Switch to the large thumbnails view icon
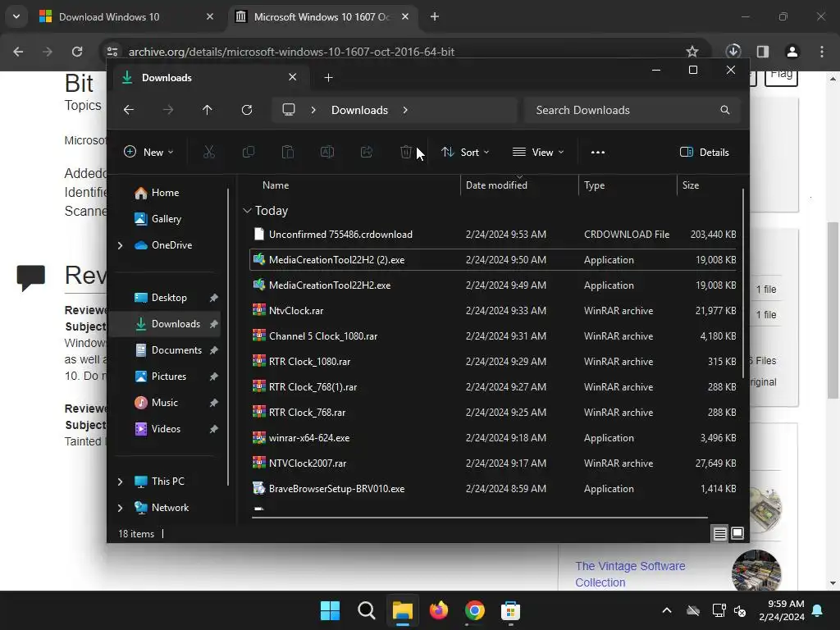Viewport: 840px width, 630px height. pos(737,533)
